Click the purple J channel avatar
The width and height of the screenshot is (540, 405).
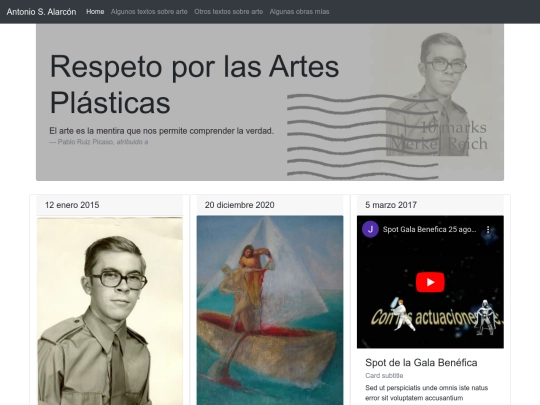(370, 229)
